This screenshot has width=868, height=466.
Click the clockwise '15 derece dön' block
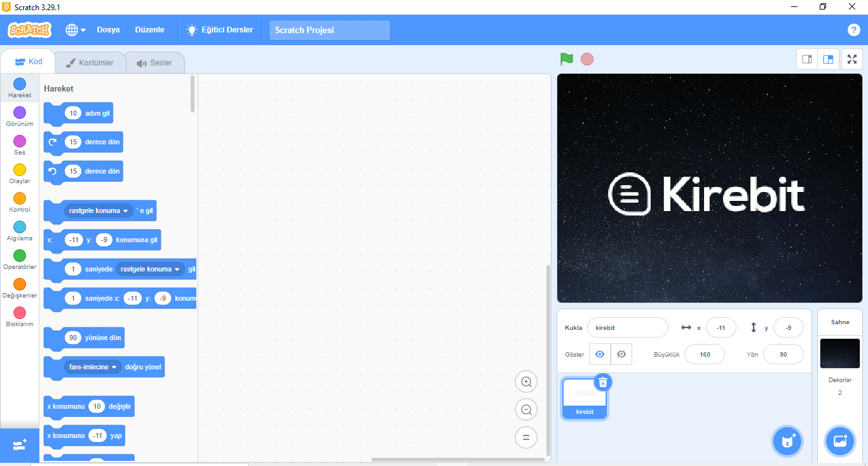click(x=83, y=142)
